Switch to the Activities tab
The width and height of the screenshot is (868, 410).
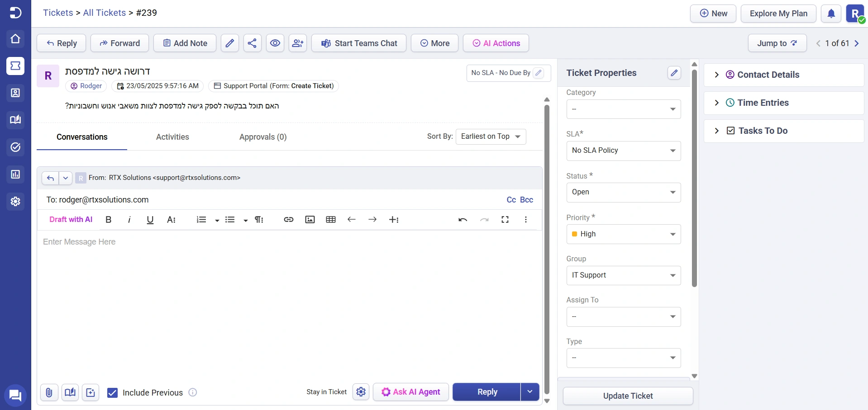(172, 137)
